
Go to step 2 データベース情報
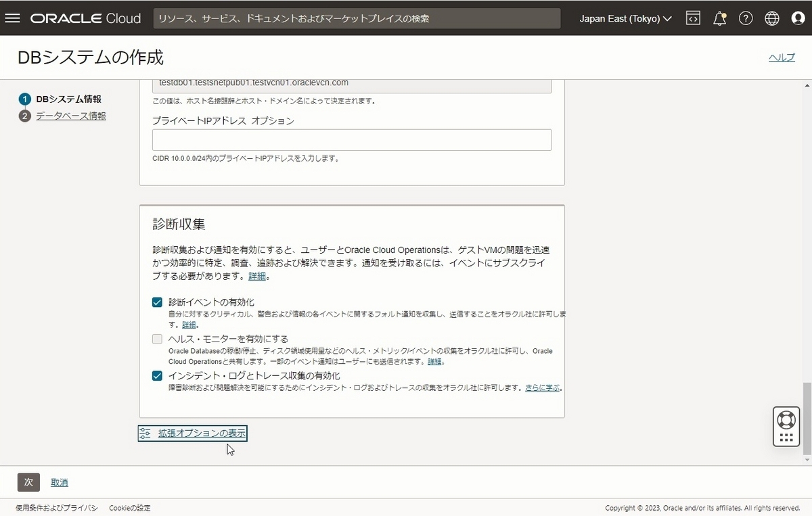click(x=71, y=116)
